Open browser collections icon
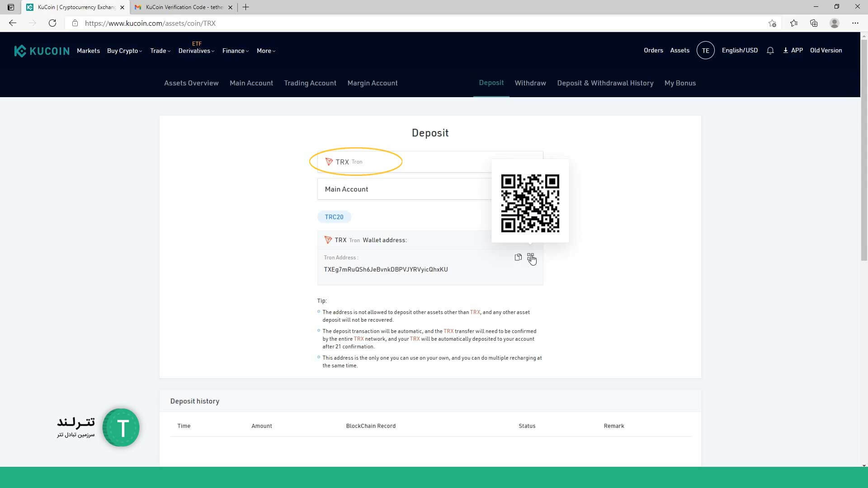Viewport: 868px width, 488px height. 814,23
